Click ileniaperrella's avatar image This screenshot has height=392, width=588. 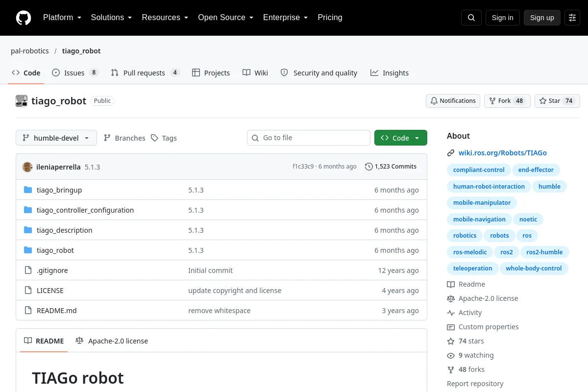click(27, 167)
